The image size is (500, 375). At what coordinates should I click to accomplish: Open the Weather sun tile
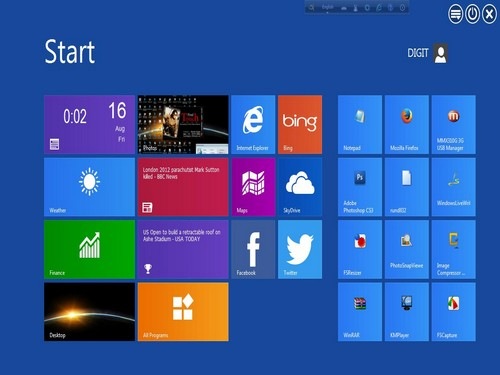point(89,187)
